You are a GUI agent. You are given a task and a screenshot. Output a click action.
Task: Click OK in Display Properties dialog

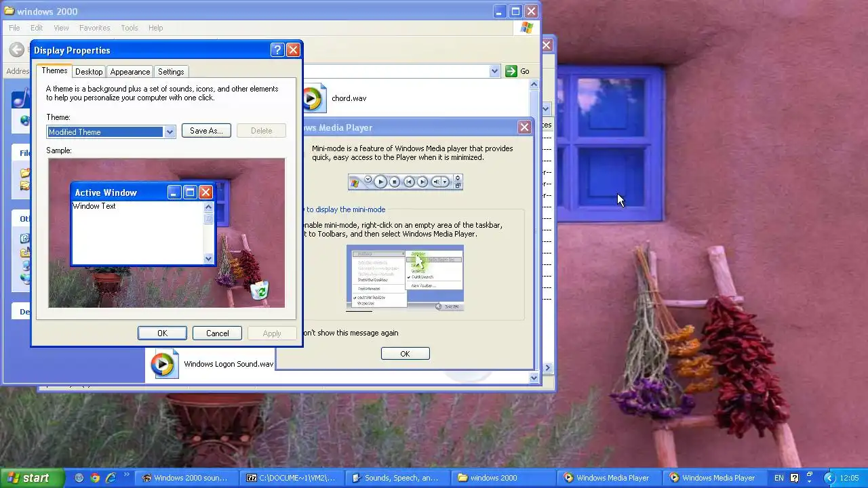point(162,333)
